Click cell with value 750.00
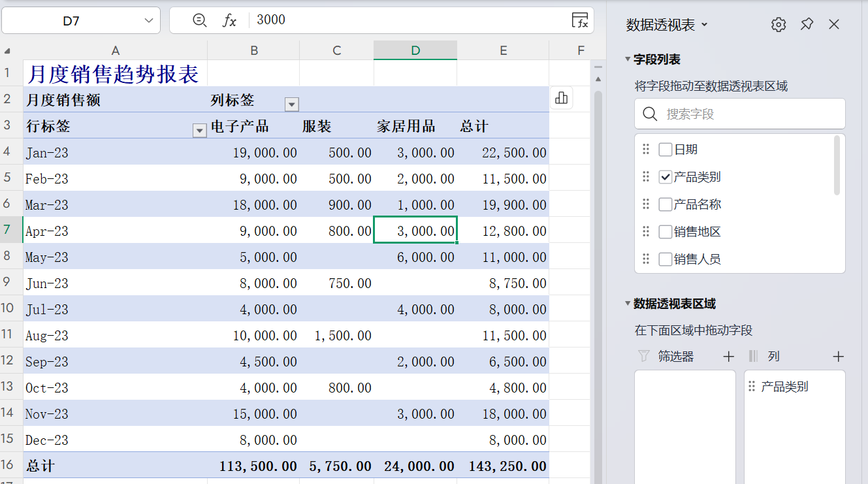This screenshot has height=484, width=868. click(x=337, y=283)
